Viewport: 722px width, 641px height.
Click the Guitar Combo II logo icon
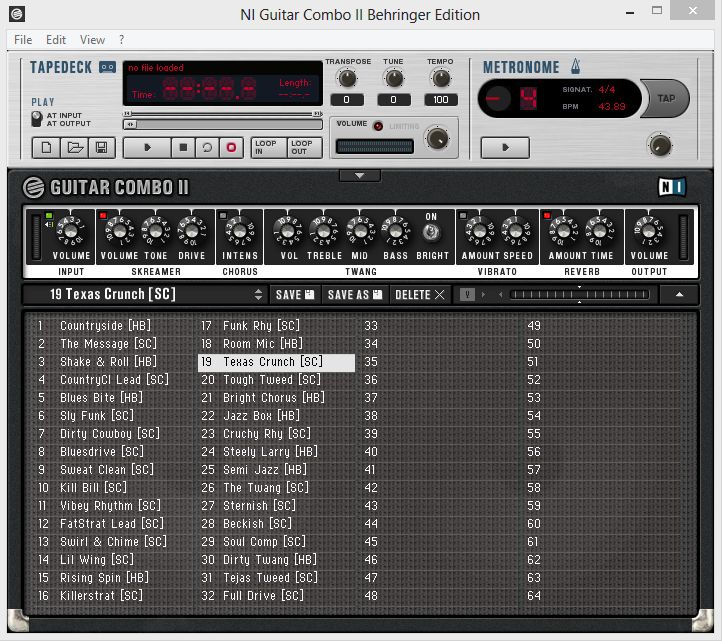33,187
